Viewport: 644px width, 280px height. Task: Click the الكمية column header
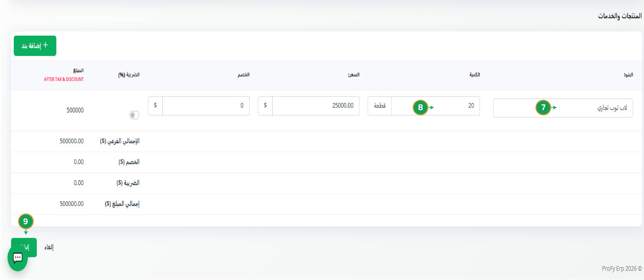point(474,75)
